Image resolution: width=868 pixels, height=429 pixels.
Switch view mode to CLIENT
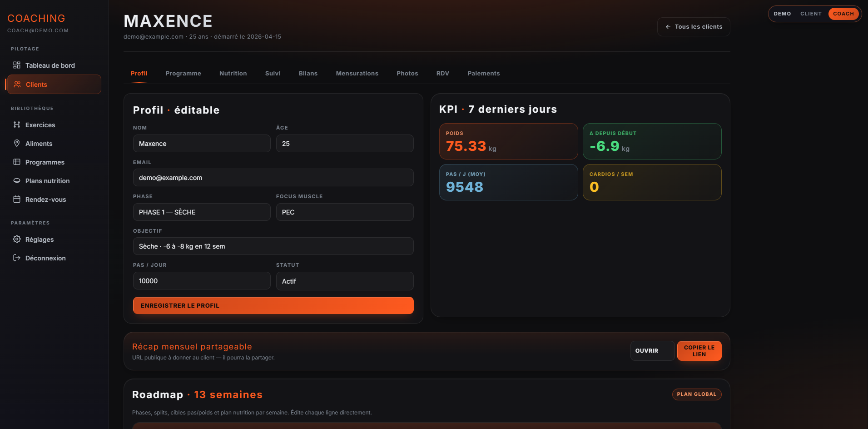(x=811, y=14)
